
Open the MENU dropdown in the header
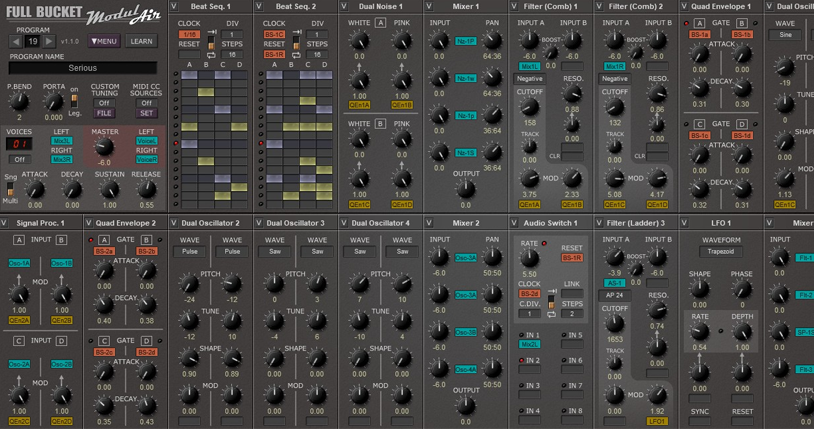point(104,42)
